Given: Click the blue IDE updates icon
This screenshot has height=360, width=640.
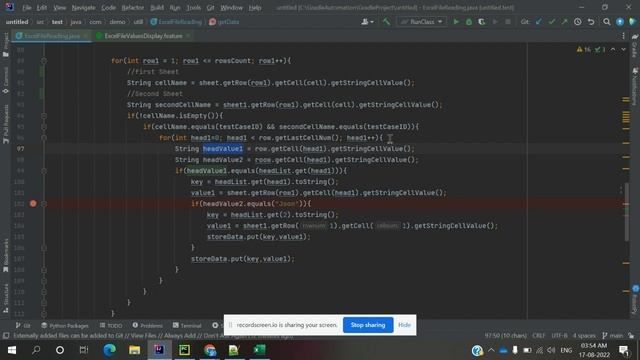Looking at the screenshot, I should [x=620, y=22].
